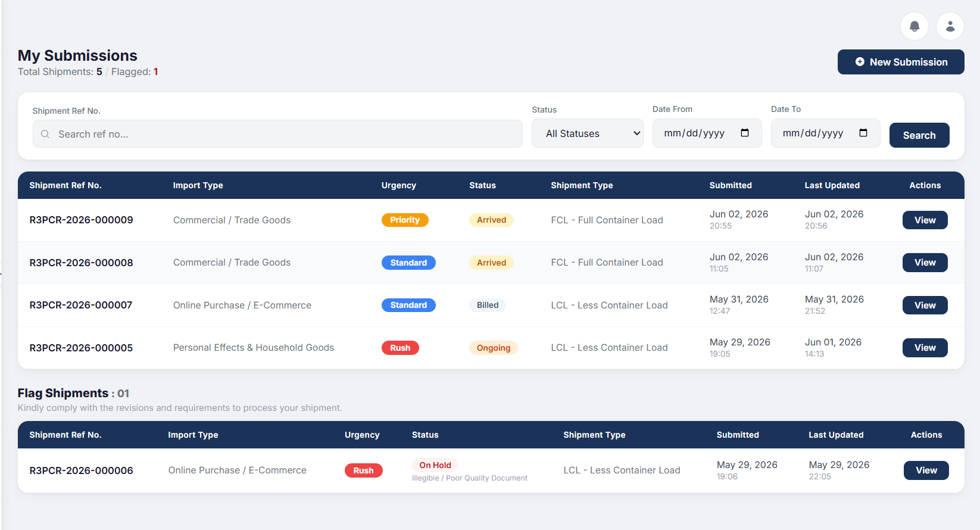Click the plus icon in New Submission

click(860, 62)
